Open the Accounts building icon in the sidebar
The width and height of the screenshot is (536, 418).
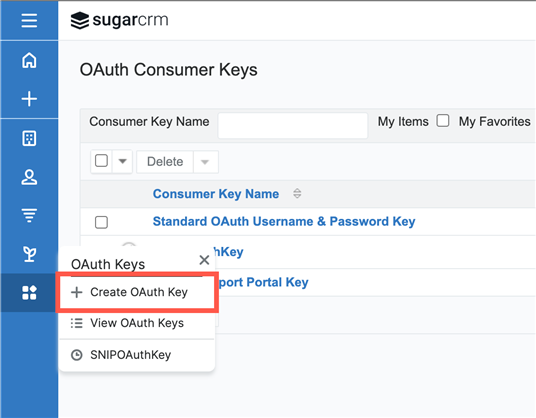[x=29, y=138]
